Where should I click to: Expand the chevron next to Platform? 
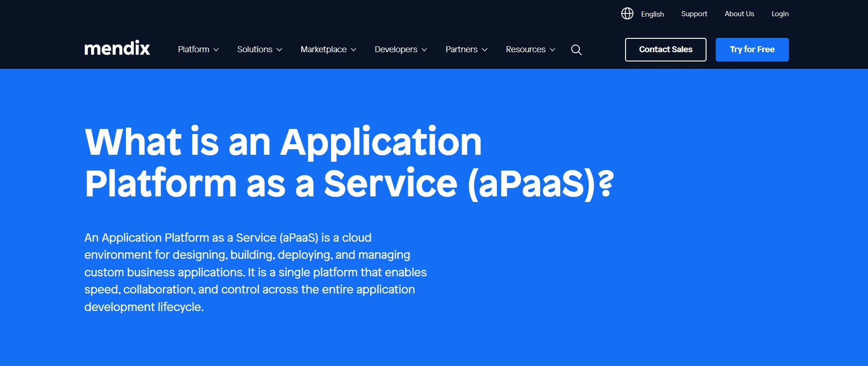(216, 50)
